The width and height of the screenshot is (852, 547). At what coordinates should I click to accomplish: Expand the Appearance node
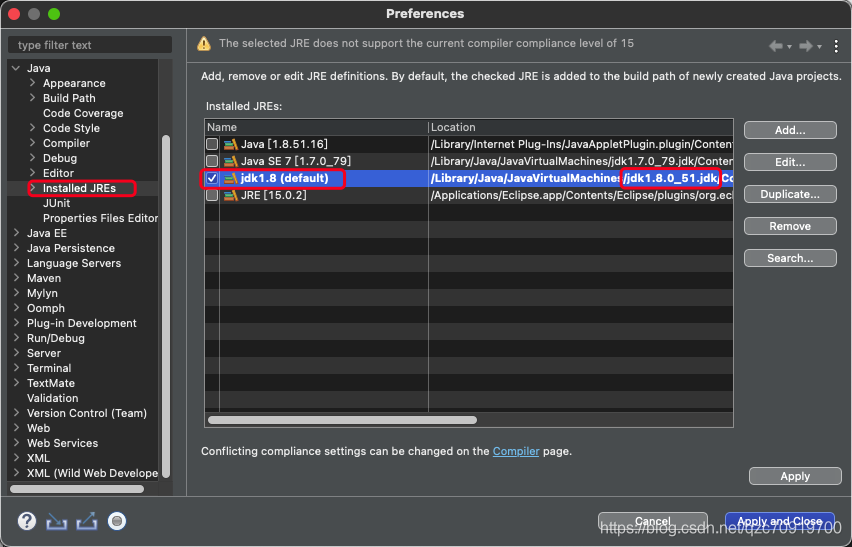(x=33, y=83)
